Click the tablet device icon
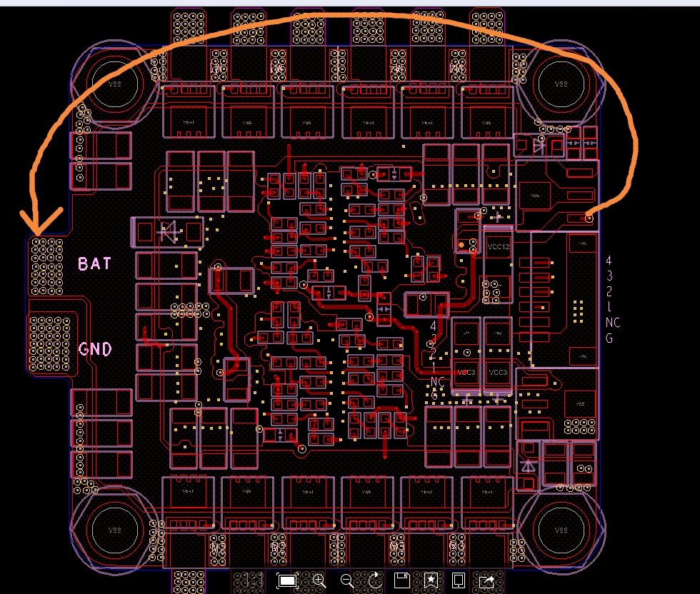The width and height of the screenshot is (700, 594). [459, 580]
